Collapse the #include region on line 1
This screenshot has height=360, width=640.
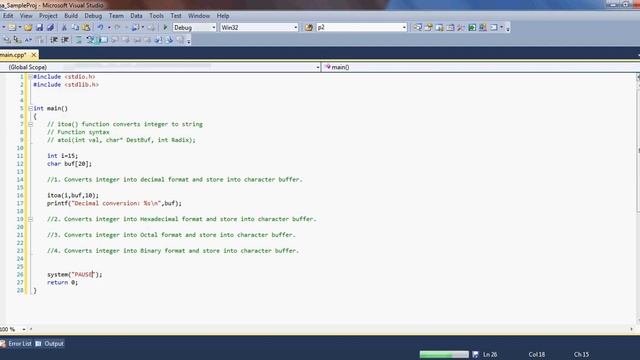click(30, 77)
